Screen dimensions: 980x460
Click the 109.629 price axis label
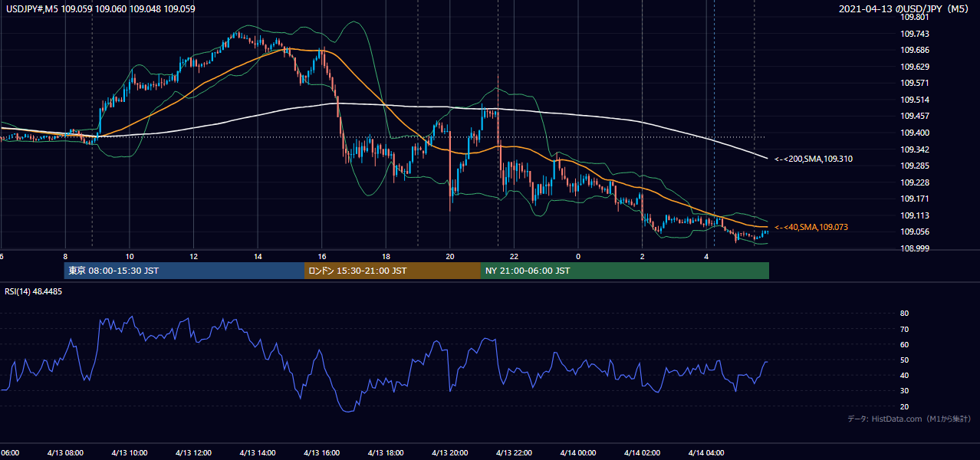914,67
